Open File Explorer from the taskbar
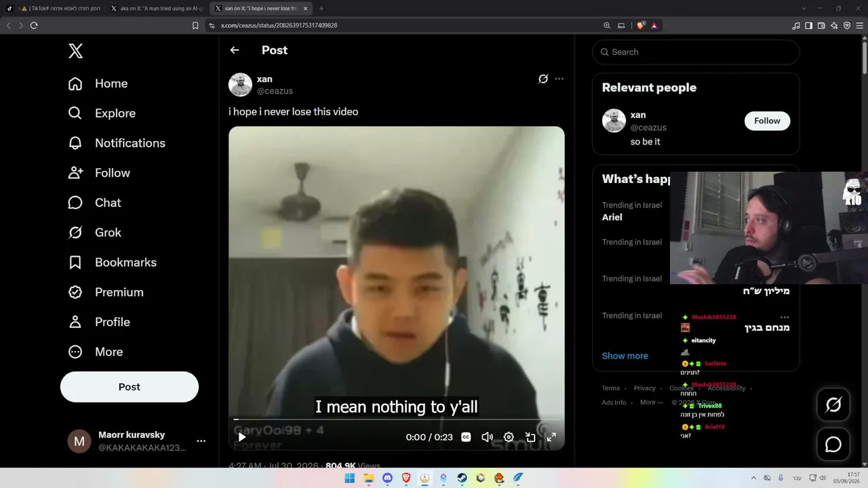 (x=368, y=478)
